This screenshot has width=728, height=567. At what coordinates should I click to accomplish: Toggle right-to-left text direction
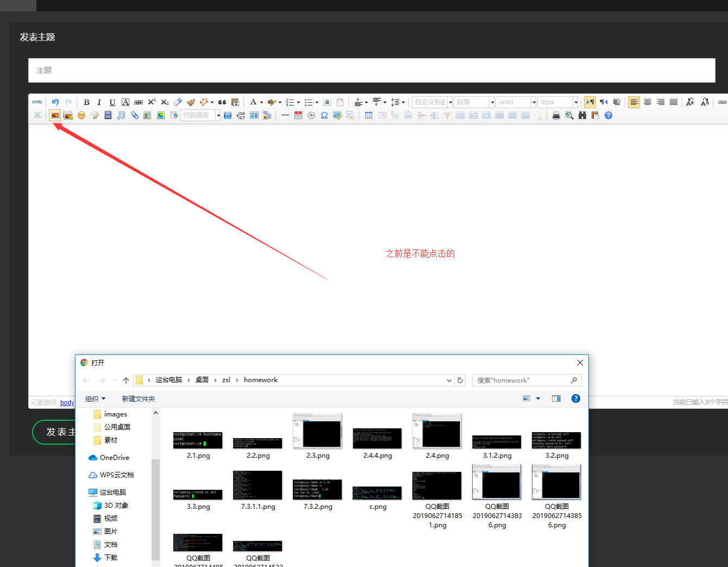click(604, 102)
